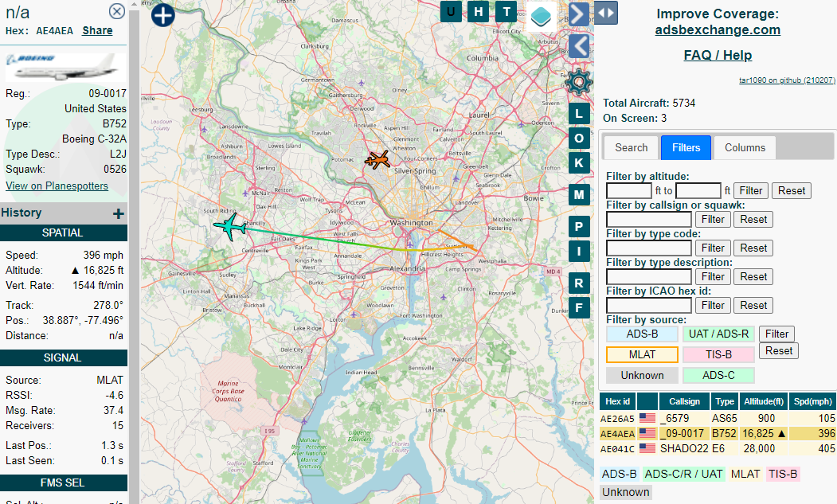This screenshot has height=504, width=837.
Task: Apply the altitude Filter button
Action: coord(750,190)
